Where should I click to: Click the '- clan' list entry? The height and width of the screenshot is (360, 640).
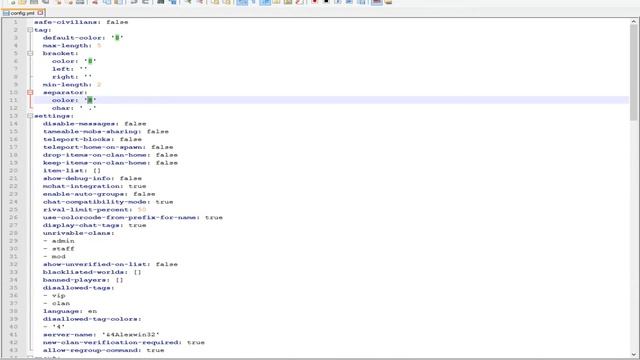pyautogui.click(x=56, y=303)
